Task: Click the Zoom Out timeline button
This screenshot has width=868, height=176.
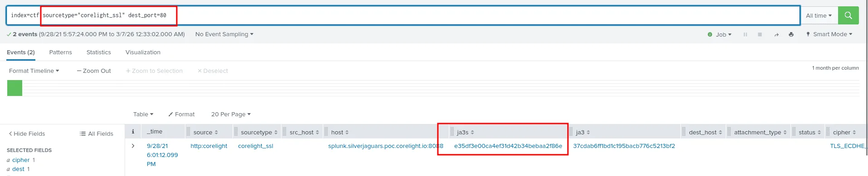Action: [94, 71]
